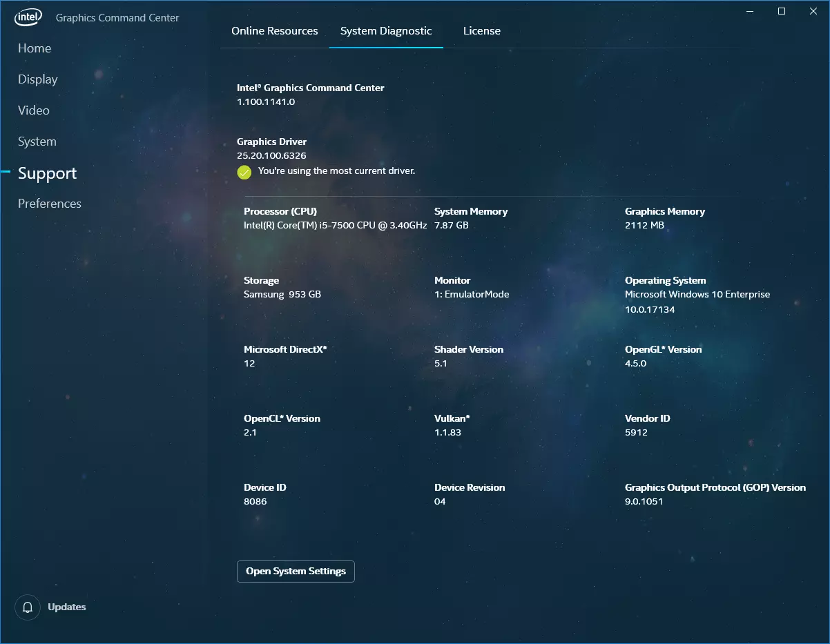Click the Graphics Memory heading
830x644 pixels.
point(665,211)
